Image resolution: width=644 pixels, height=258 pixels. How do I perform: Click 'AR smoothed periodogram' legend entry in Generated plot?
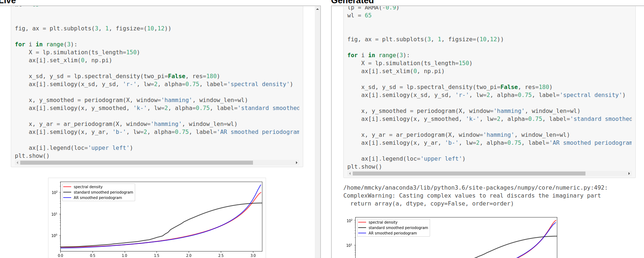click(393, 233)
